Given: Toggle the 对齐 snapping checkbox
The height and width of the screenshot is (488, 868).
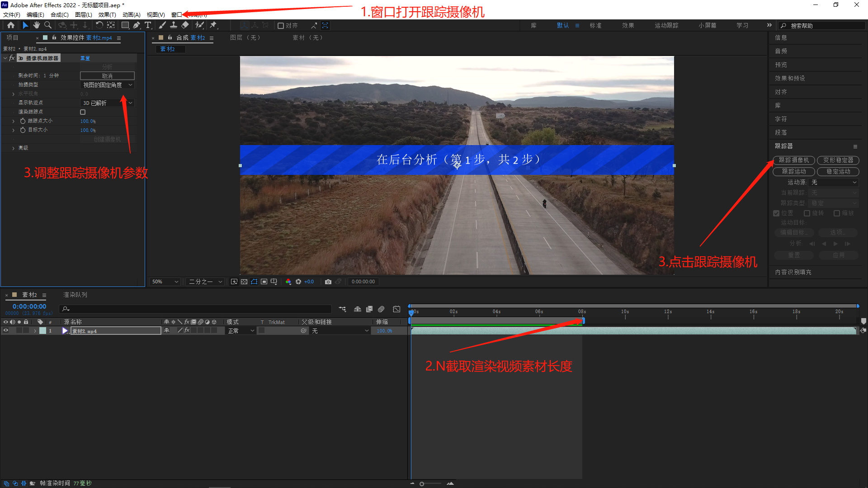Looking at the screenshot, I should (281, 26).
